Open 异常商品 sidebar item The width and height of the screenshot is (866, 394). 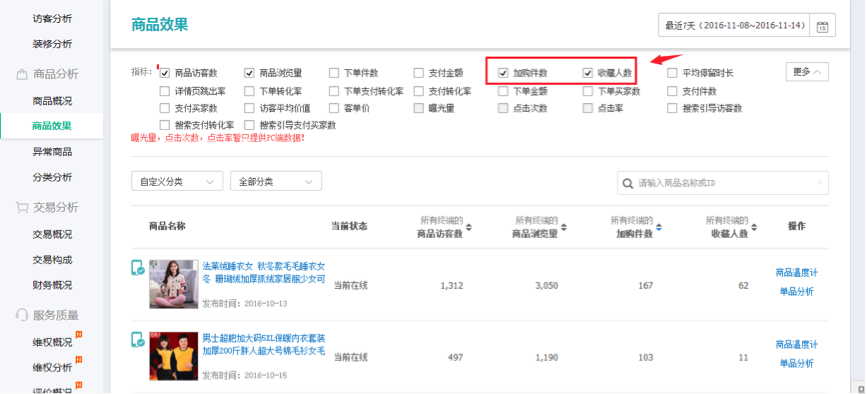coord(52,152)
